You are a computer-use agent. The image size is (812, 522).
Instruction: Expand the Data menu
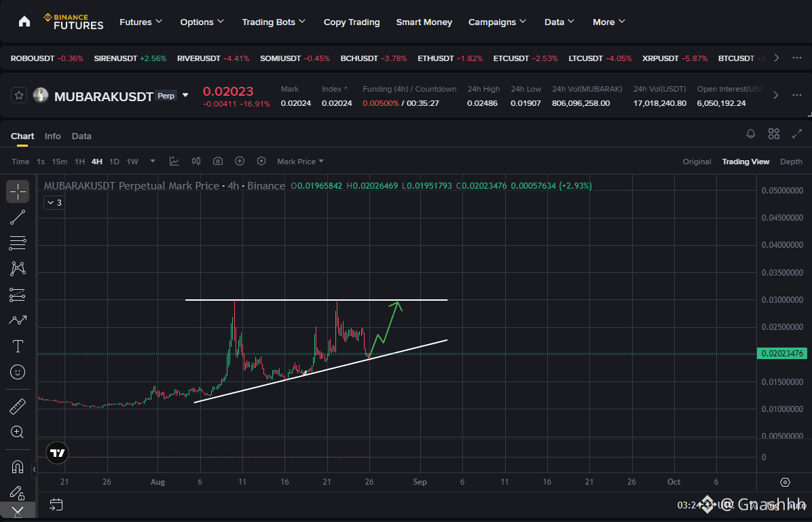coord(559,22)
